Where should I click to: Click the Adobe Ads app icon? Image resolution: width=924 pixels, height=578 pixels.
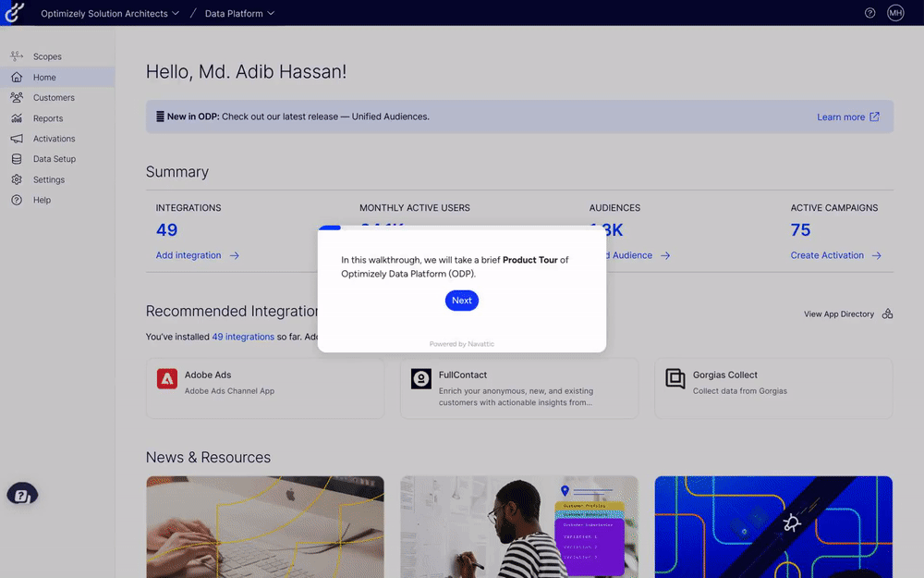tap(167, 379)
